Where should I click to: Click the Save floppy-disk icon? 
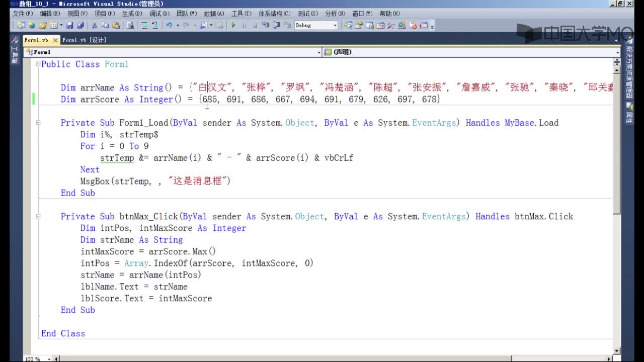point(69,25)
